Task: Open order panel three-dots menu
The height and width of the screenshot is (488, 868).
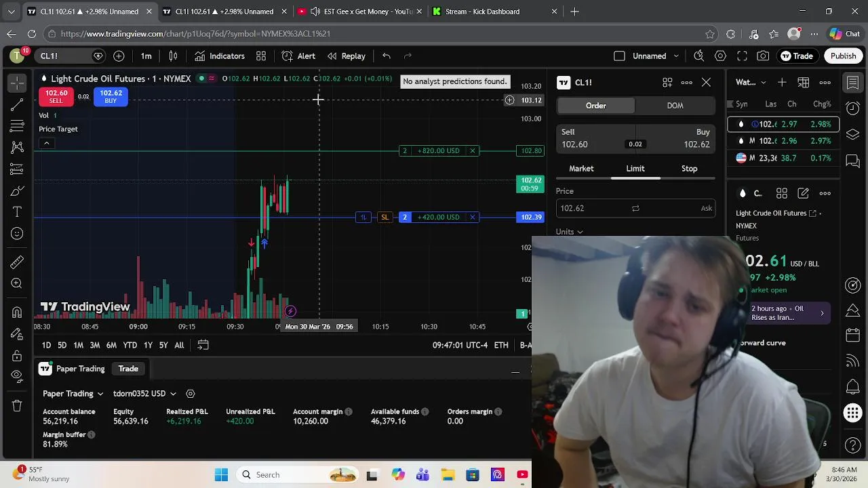Action: click(687, 83)
